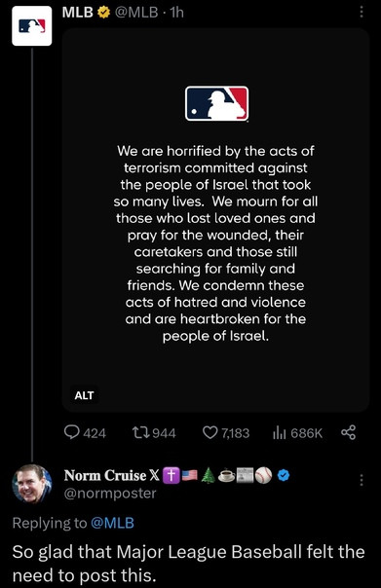Click the @MLB mention in Replying to
381x588 pixels.
click(113, 523)
